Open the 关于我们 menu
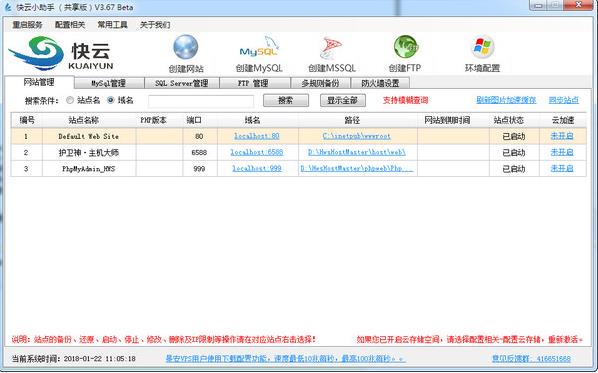This screenshot has height=373, width=598. pyautogui.click(x=155, y=25)
